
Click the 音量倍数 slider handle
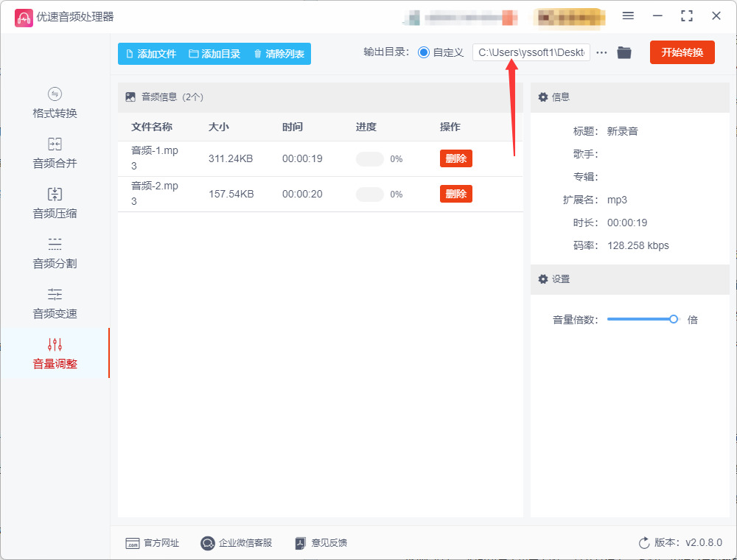point(674,320)
